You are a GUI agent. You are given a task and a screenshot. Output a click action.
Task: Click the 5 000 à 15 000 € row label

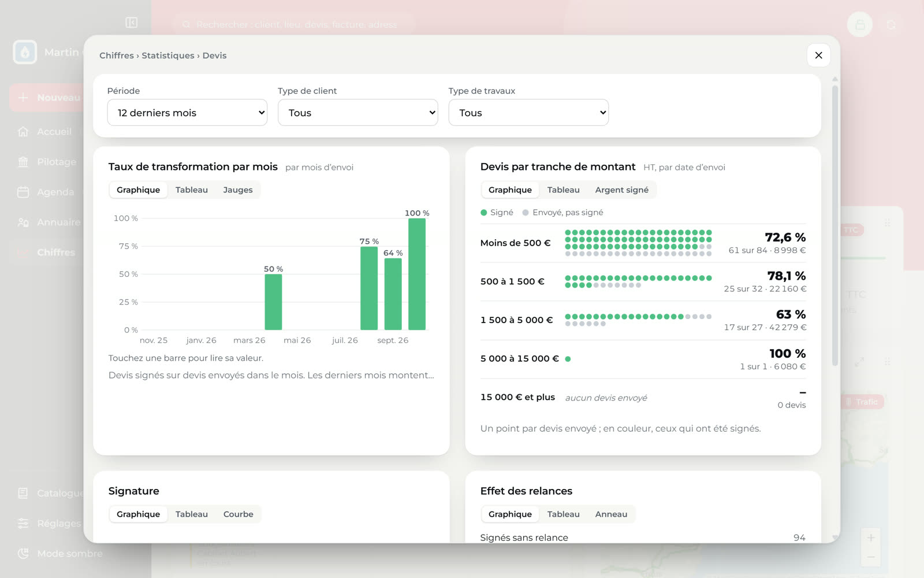(x=520, y=358)
